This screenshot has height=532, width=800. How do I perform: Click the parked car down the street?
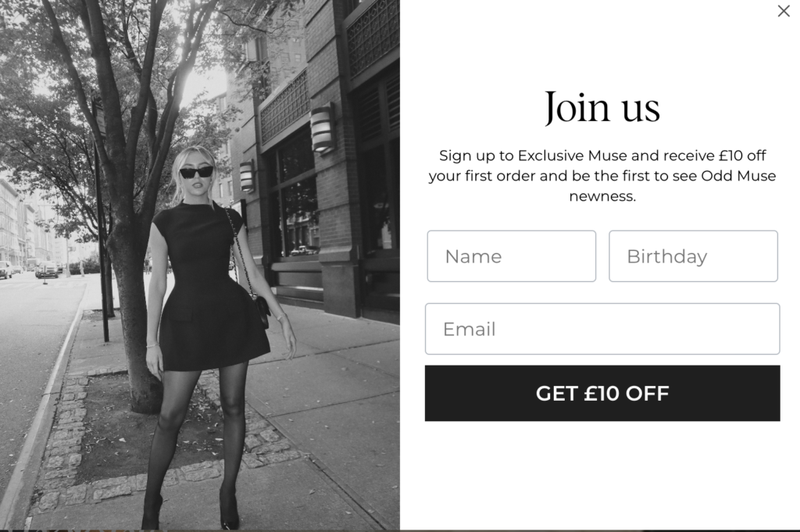click(x=46, y=269)
